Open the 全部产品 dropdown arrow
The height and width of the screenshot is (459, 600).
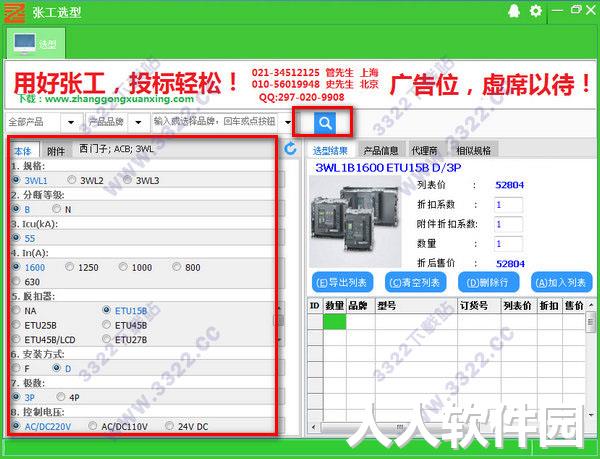71,122
